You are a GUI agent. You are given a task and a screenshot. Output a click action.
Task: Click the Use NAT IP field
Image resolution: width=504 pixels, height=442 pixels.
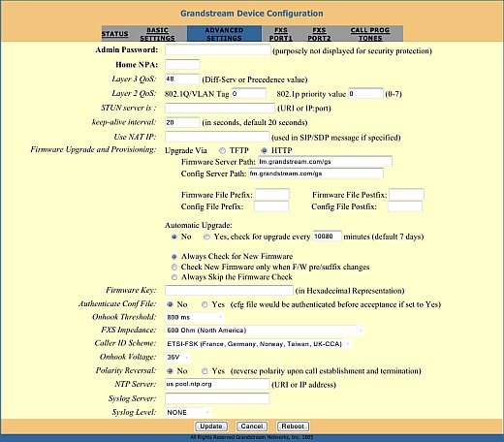(217, 137)
